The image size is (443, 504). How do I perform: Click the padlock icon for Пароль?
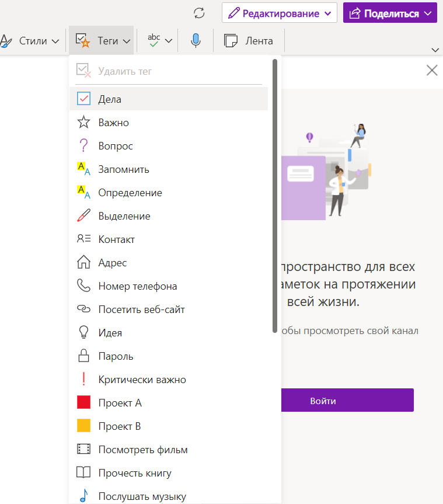click(x=83, y=356)
